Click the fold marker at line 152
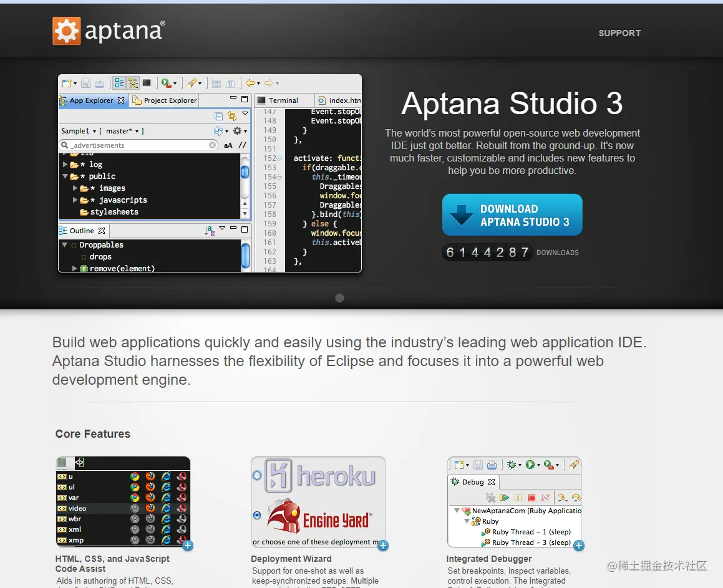This screenshot has height=588, width=723. [x=279, y=158]
